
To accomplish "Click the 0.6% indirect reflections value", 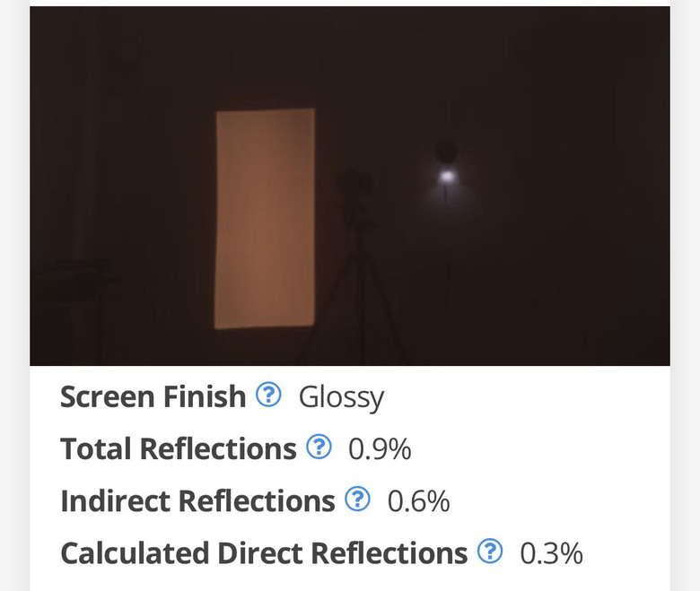I will coord(418,501).
